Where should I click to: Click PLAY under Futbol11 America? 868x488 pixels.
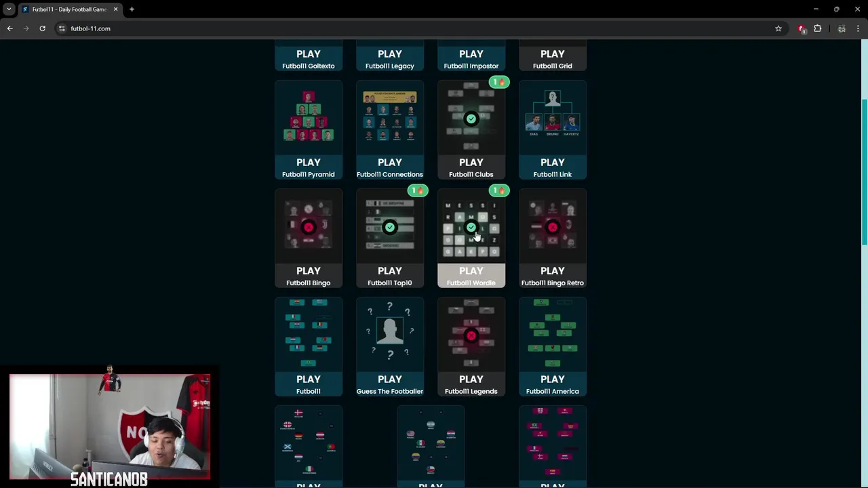pos(553,379)
